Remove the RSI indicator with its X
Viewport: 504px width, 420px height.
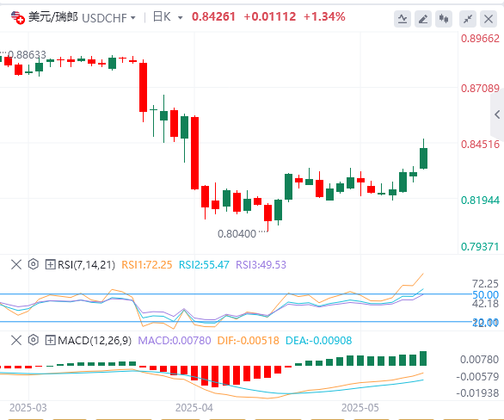[x=16, y=265]
